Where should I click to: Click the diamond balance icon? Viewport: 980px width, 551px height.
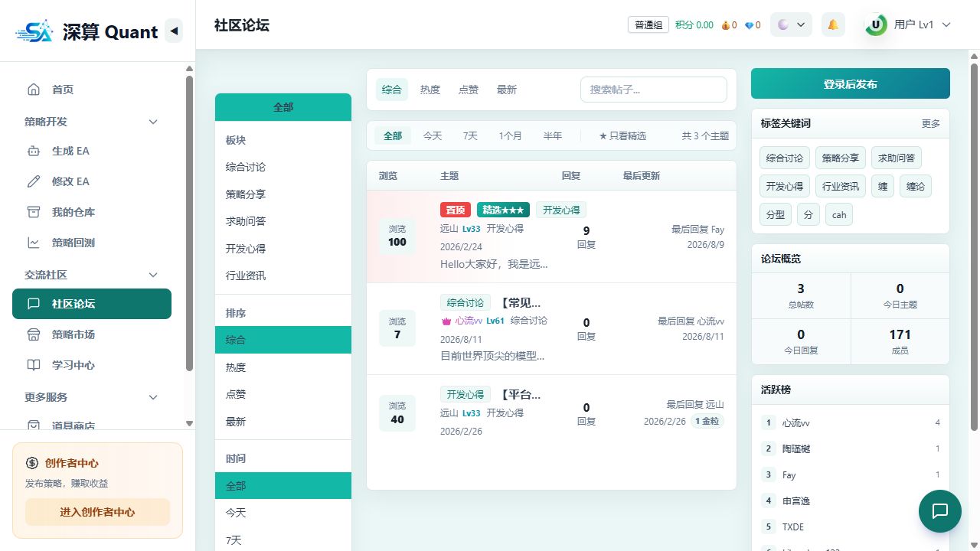pyautogui.click(x=749, y=25)
